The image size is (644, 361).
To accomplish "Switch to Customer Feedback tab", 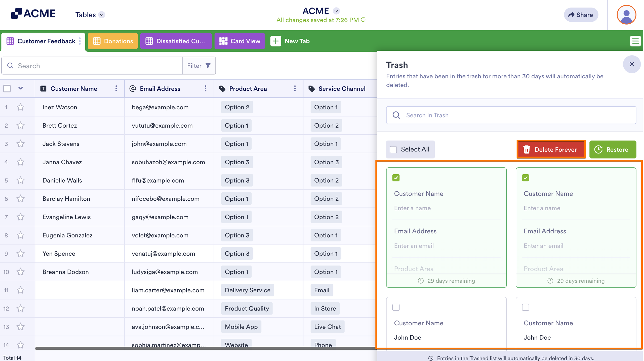I will point(43,41).
